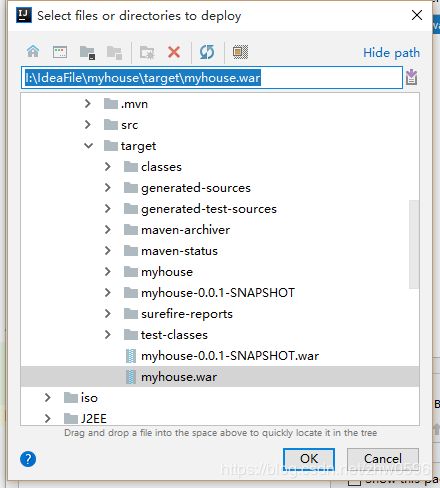Delete the selected item with red X
This screenshot has height=488, width=440.
[x=174, y=52]
